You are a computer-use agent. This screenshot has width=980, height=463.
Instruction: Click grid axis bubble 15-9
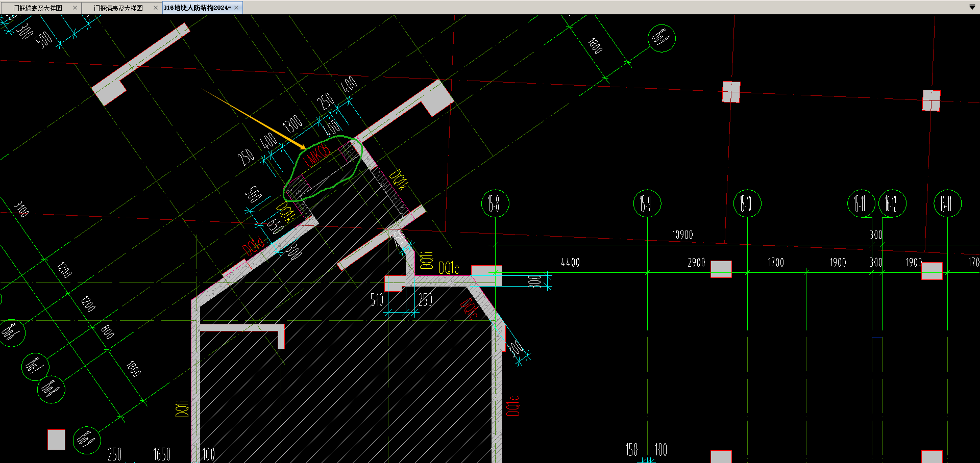point(647,203)
